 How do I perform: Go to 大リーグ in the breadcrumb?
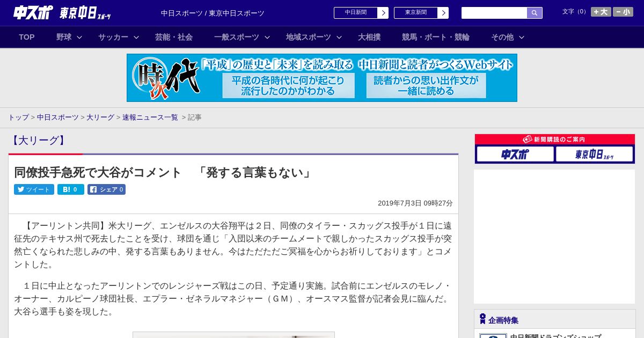(100, 117)
